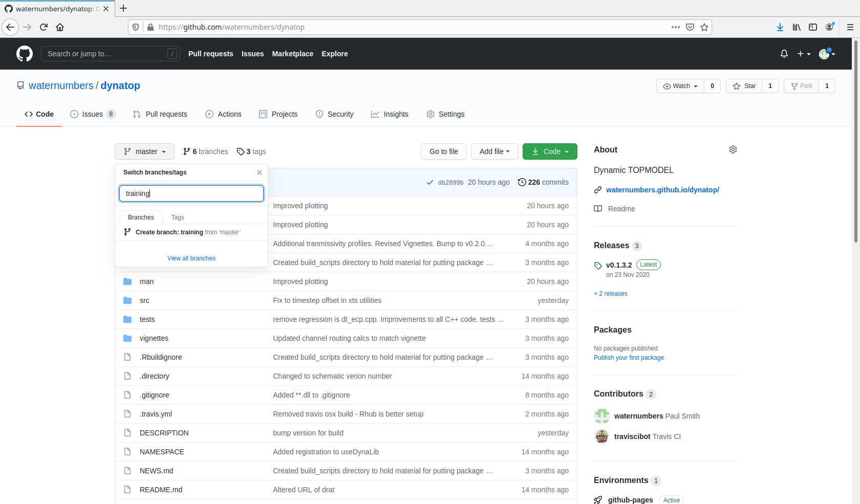The width and height of the screenshot is (860, 504).
Task: Open waternumbers contributor avatar
Action: tap(601, 416)
